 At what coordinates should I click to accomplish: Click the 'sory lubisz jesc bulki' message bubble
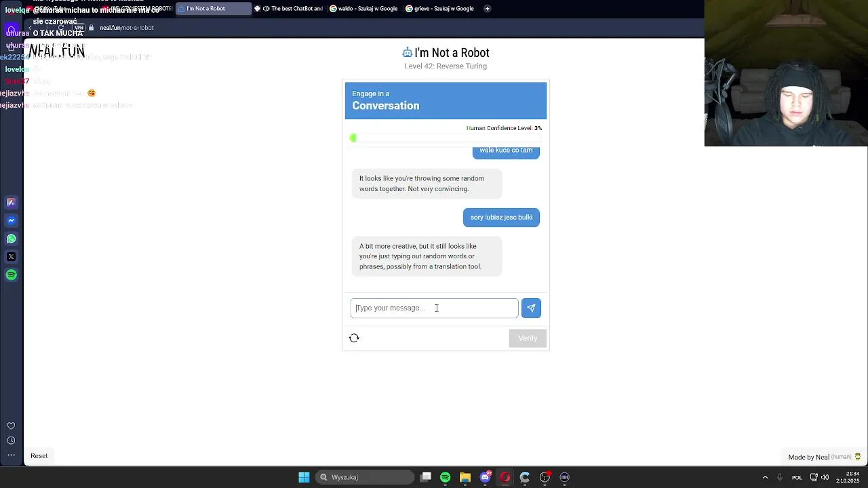pos(501,217)
